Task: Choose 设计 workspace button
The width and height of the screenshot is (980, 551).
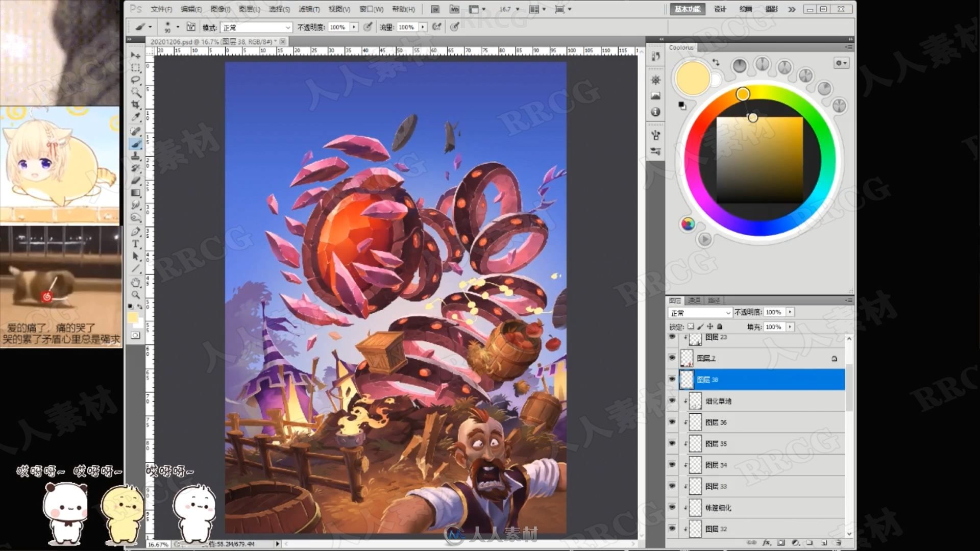Action: click(720, 9)
